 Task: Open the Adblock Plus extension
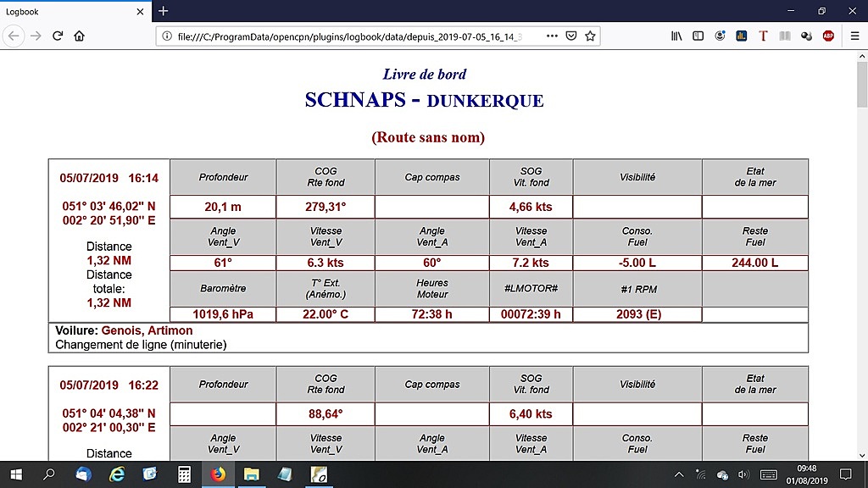[828, 36]
